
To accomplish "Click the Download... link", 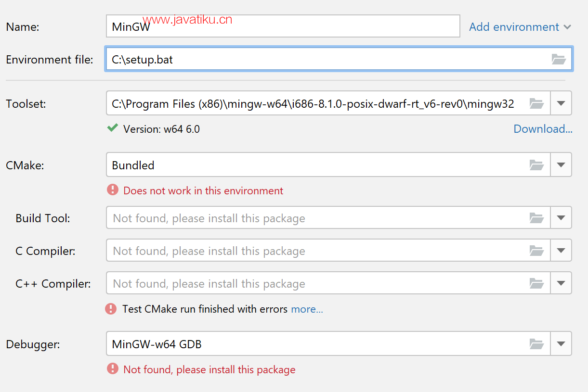I will 543,129.
